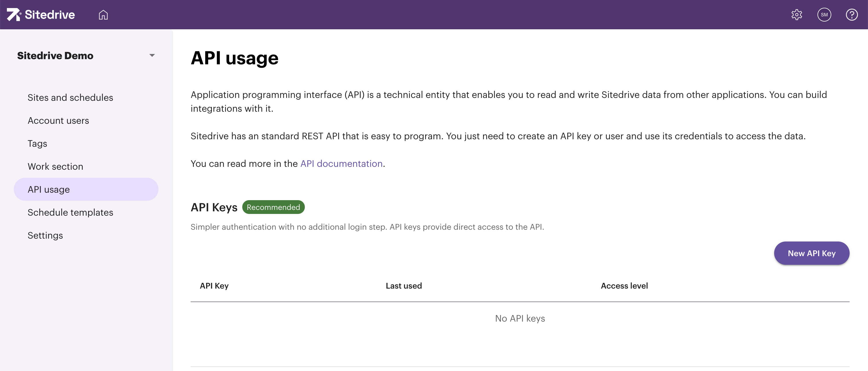Go to Account users page
Screen dimensions: 868x371
coord(58,120)
